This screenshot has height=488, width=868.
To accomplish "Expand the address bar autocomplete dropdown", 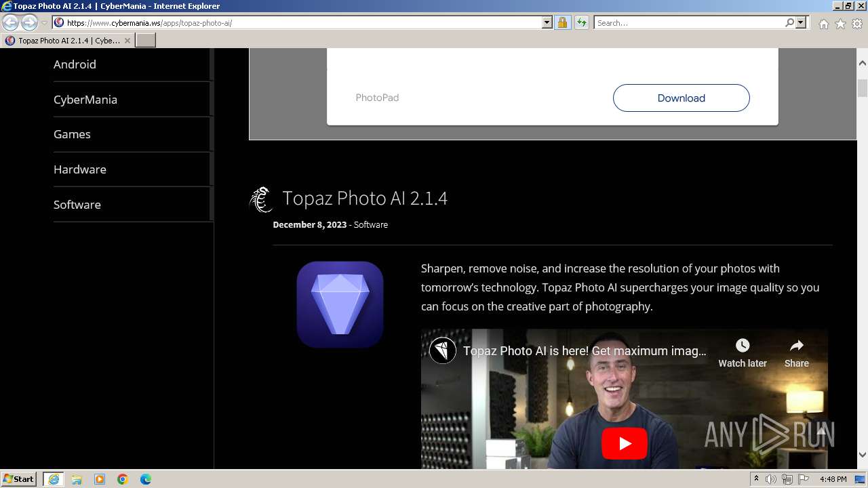I will (547, 23).
